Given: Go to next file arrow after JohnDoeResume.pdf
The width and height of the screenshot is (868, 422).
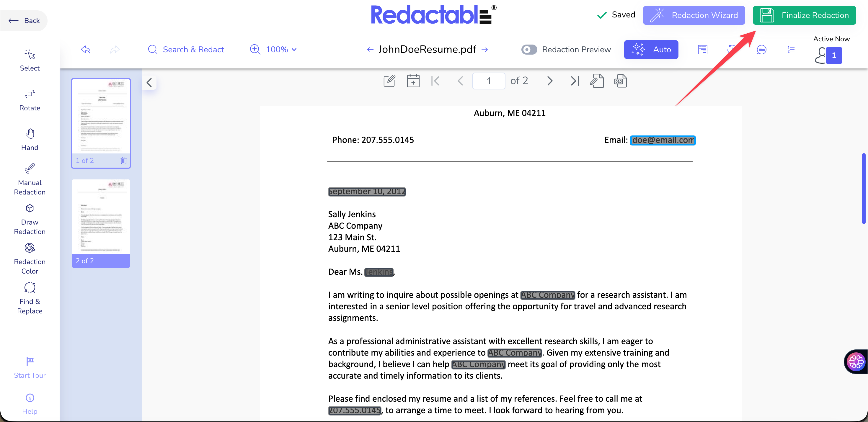Looking at the screenshot, I should (x=484, y=50).
